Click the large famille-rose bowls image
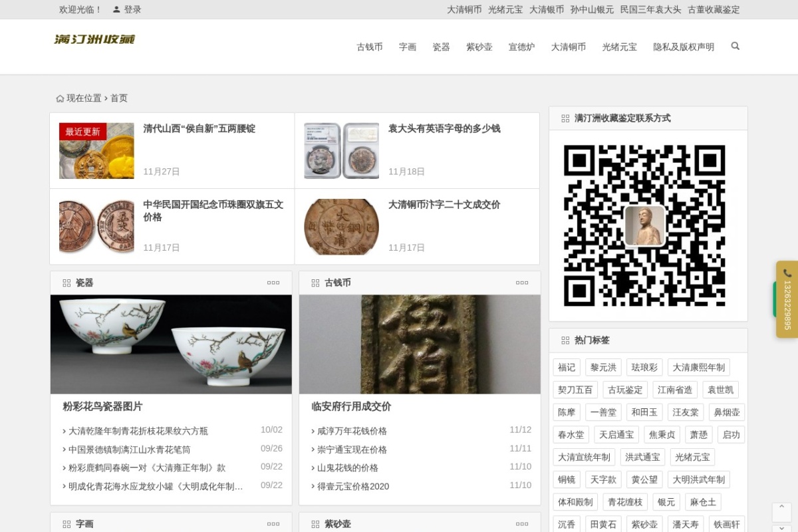The width and height of the screenshot is (798, 532). click(171, 344)
